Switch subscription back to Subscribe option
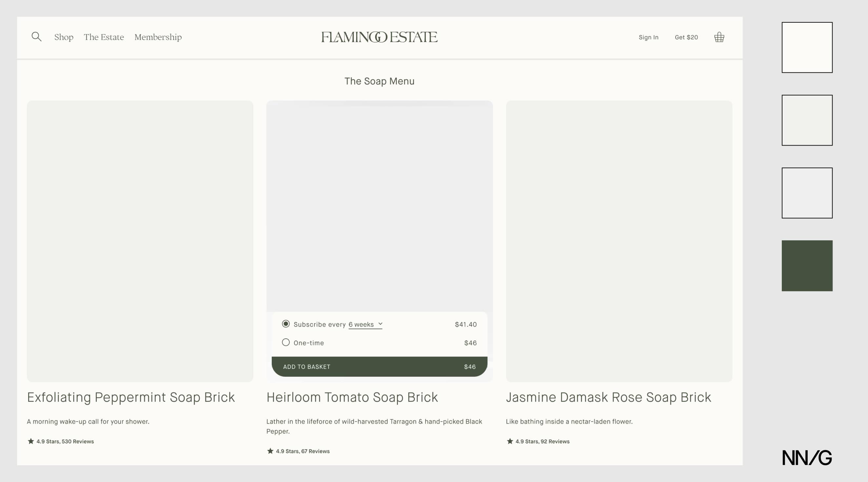Screen dimensions: 868x482 (286, 324)
